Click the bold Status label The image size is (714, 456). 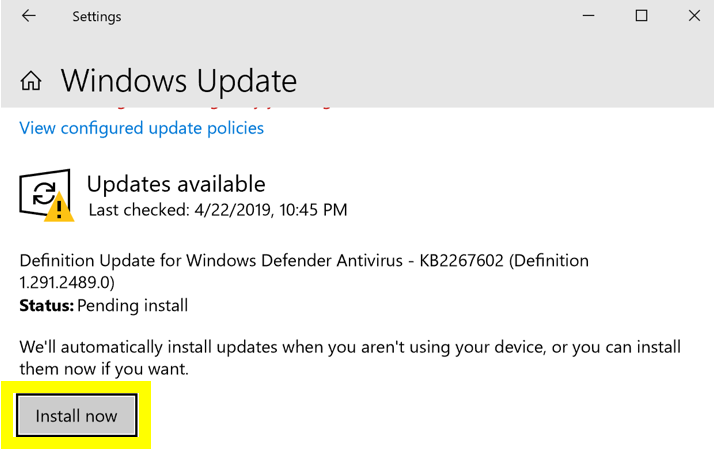tap(46, 305)
